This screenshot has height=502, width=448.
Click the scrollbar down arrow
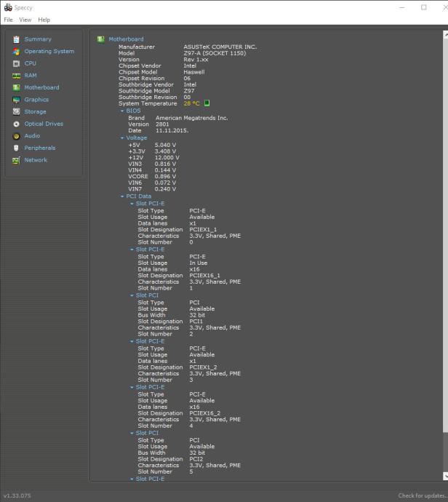click(445, 476)
